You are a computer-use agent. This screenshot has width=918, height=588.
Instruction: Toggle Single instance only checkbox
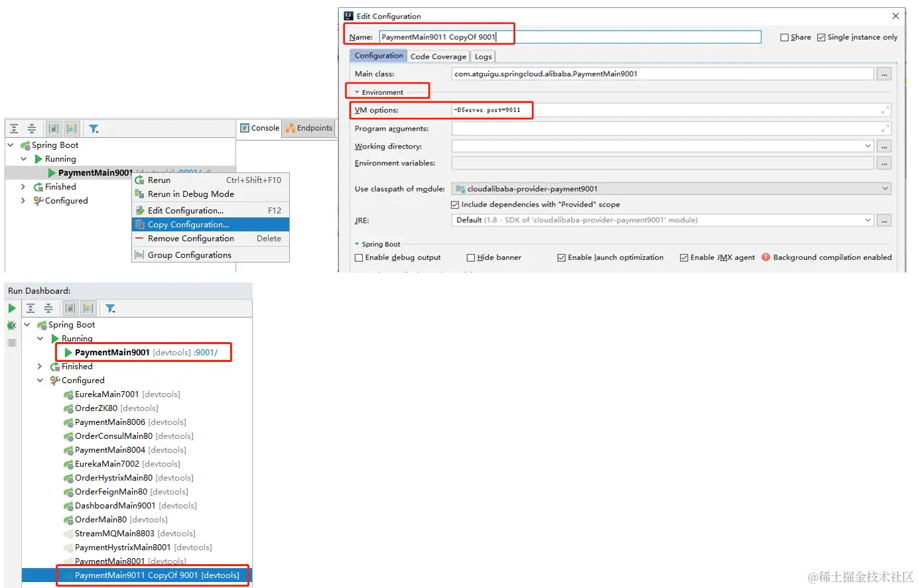pos(821,38)
